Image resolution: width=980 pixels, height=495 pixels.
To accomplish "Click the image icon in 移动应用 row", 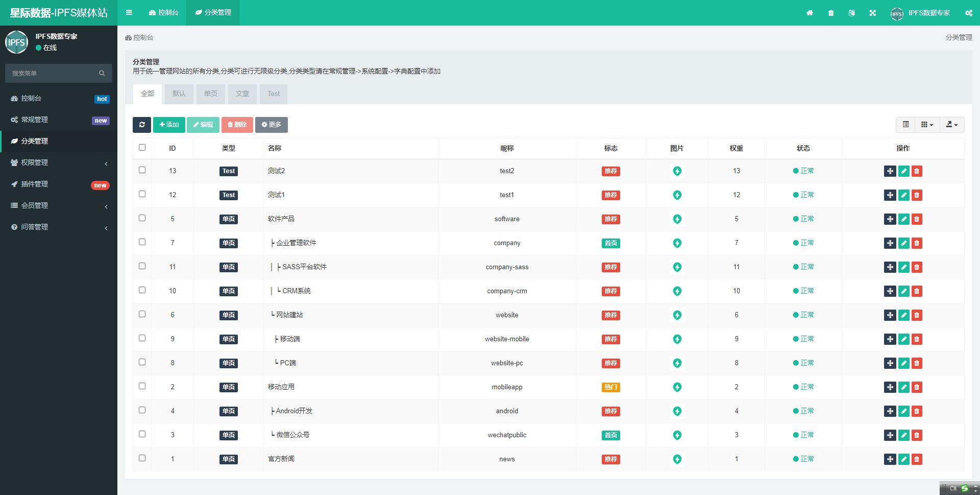I will (677, 387).
